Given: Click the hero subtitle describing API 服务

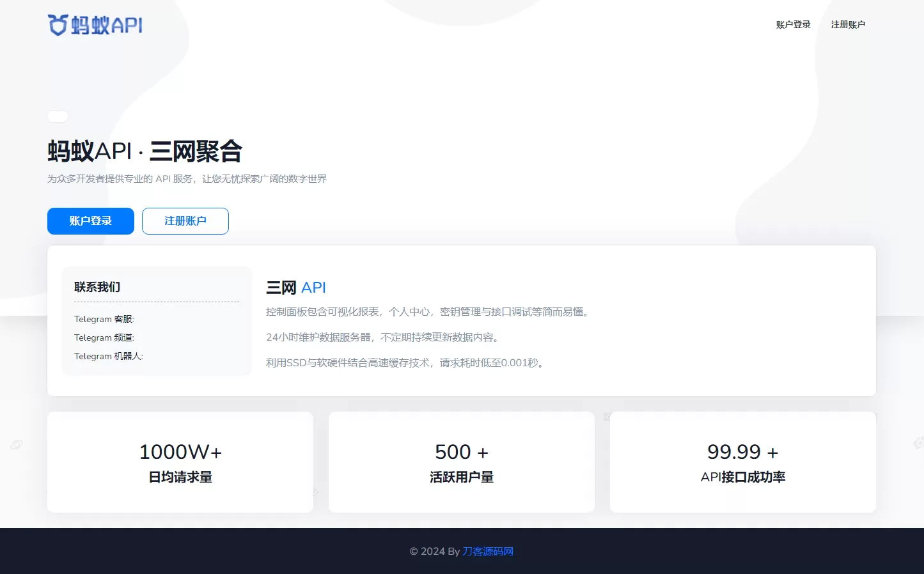Looking at the screenshot, I should [186, 178].
